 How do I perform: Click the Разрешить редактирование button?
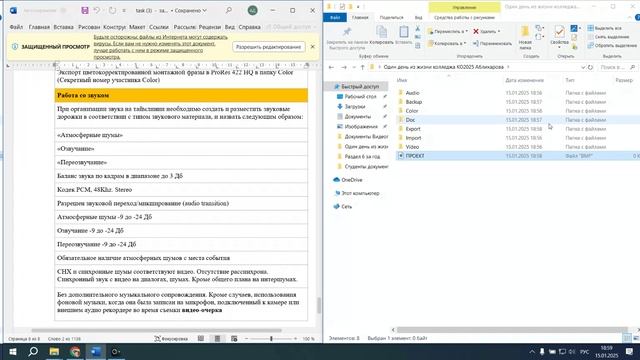pos(269,47)
